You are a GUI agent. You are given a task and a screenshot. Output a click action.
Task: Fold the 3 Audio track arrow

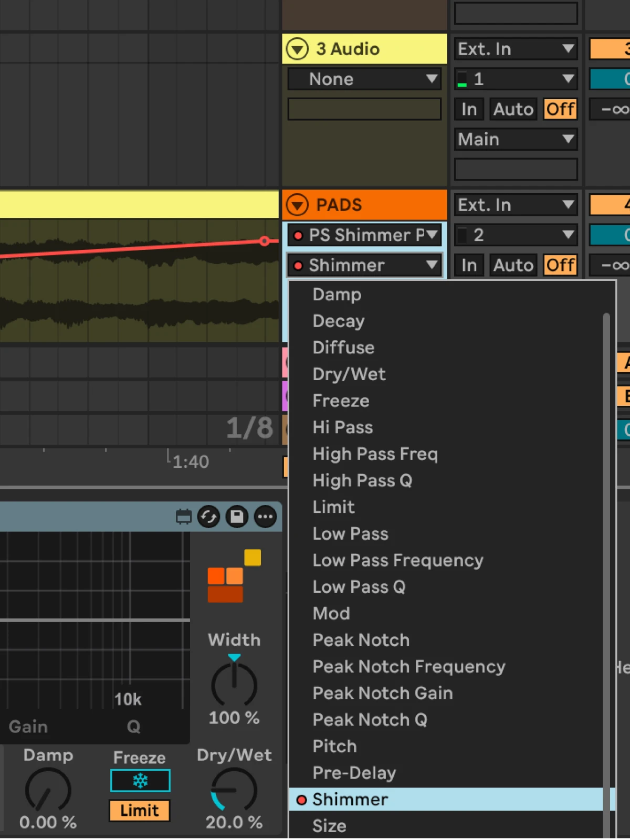click(297, 49)
